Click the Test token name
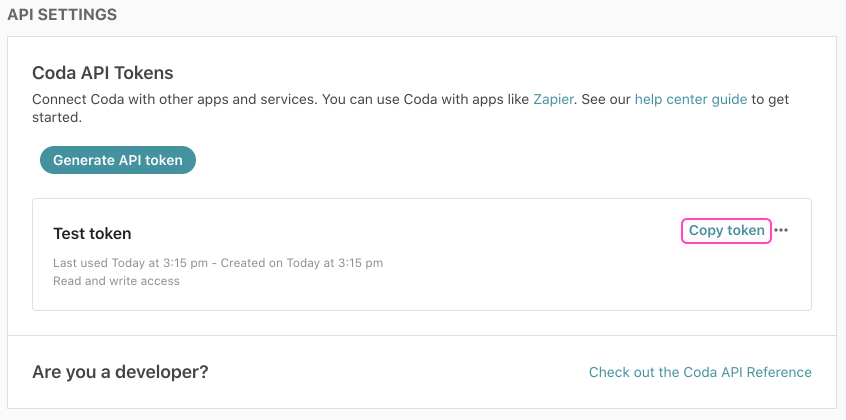The height and width of the screenshot is (420, 846). 92,234
